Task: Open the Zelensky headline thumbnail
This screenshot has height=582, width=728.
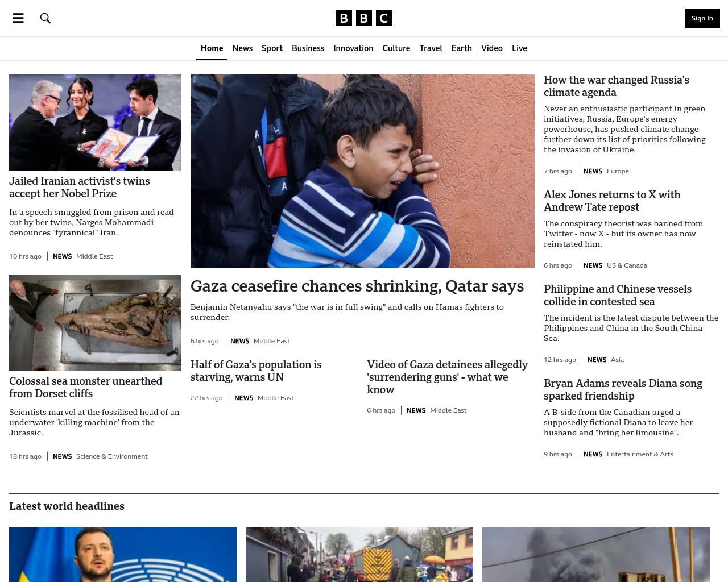Action: point(123,554)
